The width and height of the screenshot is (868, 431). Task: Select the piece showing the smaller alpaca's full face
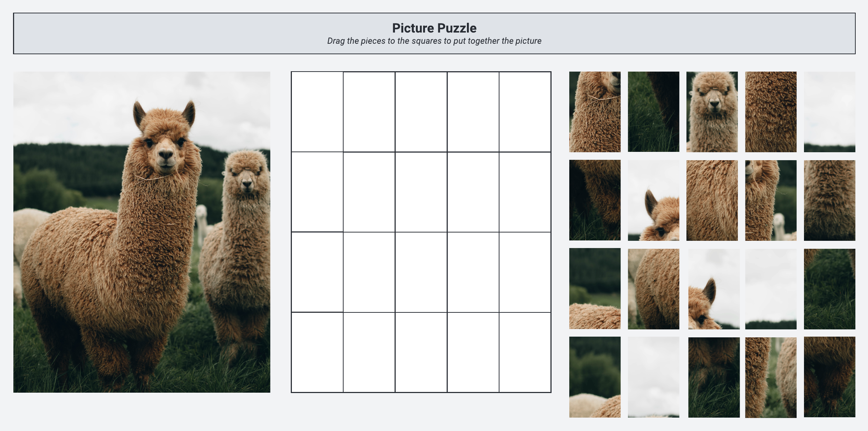(x=712, y=112)
